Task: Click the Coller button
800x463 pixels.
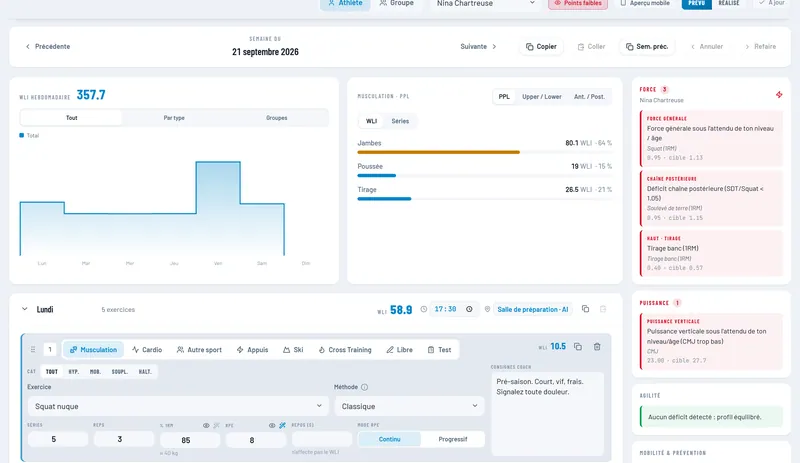Action: (x=591, y=46)
